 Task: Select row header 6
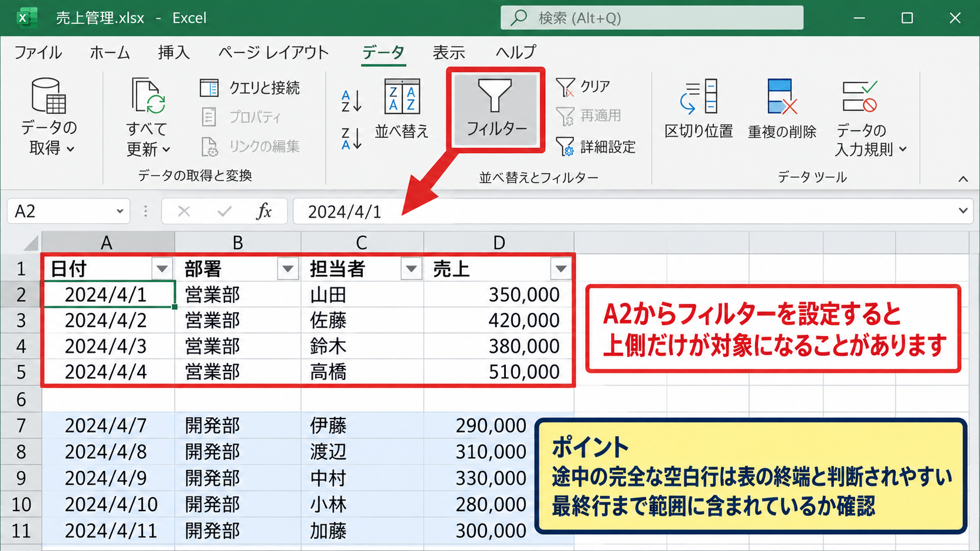[x=21, y=399]
